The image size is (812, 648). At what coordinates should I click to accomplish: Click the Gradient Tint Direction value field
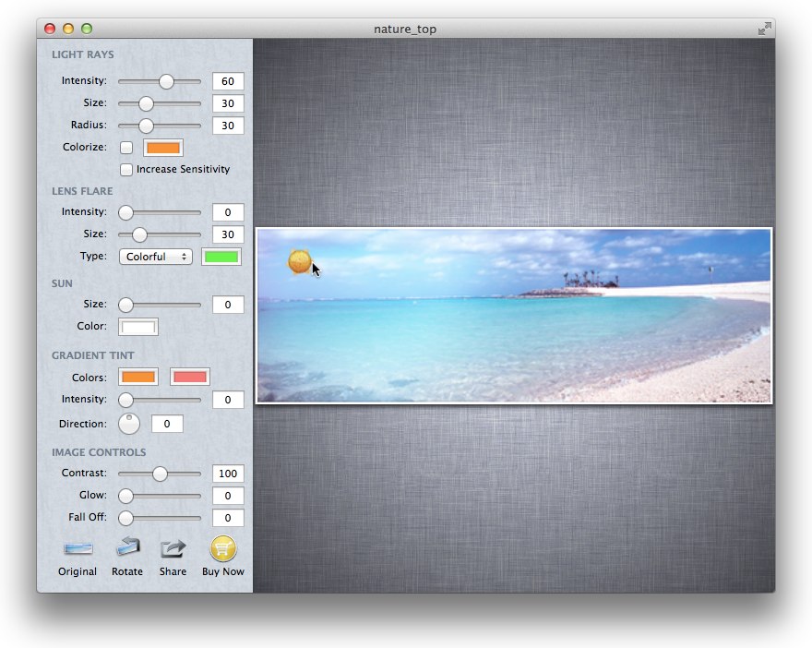coord(167,424)
